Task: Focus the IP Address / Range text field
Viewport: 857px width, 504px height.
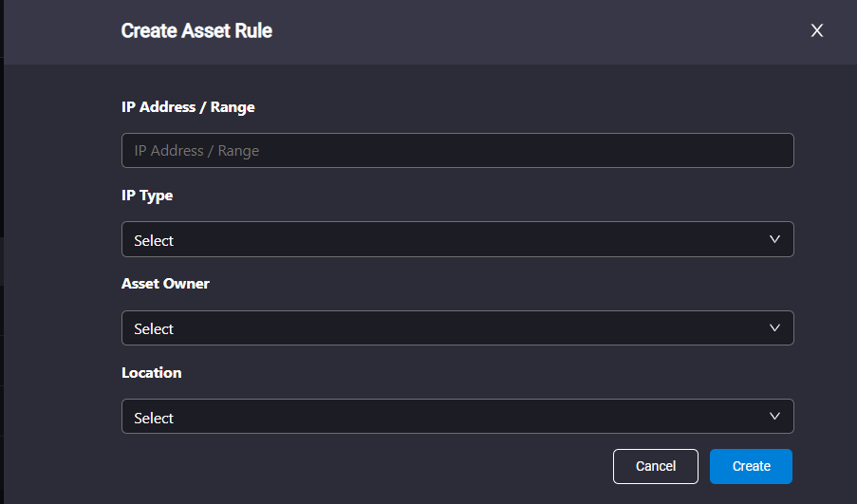Action: click(457, 150)
